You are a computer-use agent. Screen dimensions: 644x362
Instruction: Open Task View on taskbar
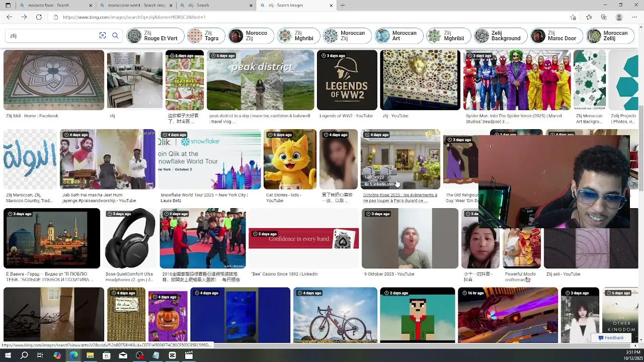point(40,355)
